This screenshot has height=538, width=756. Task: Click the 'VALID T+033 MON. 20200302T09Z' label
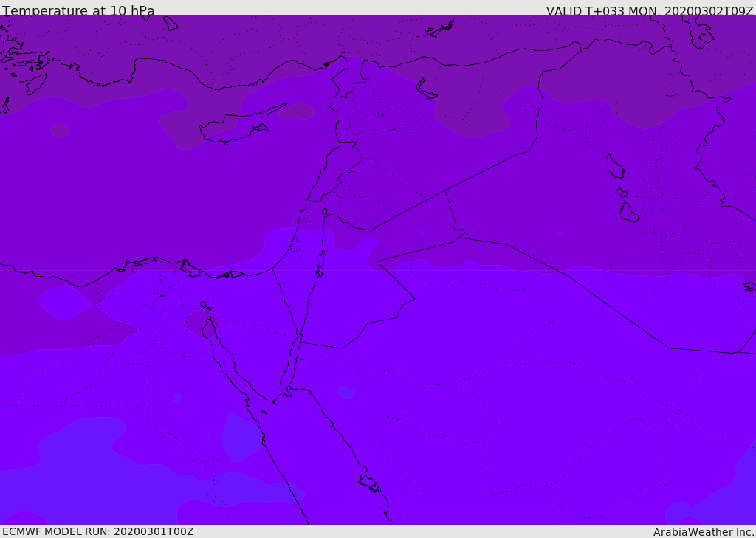point(650,11)
